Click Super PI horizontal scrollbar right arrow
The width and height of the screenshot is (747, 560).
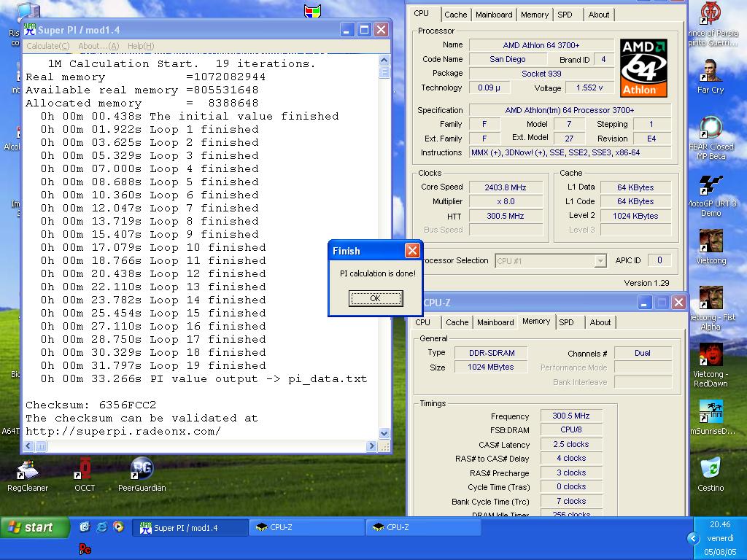[x=371, y=446]
